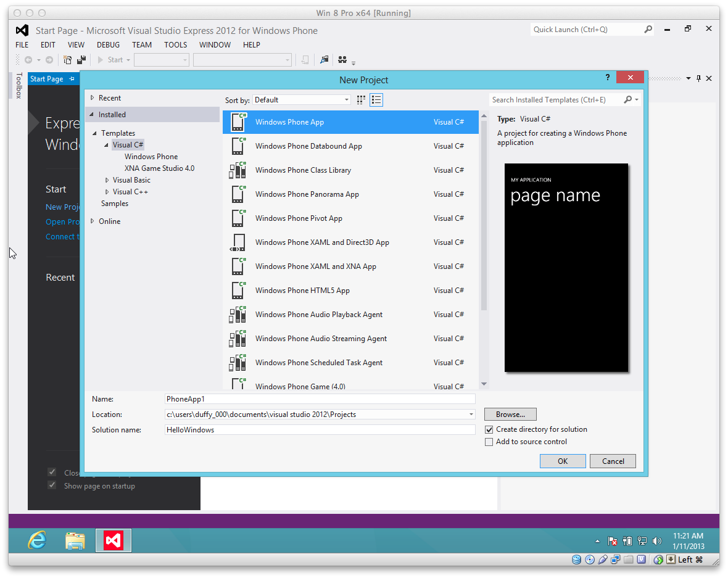Click the XAML and Direct3D App icon
Viewport: 728px width, 578px height.
(x=238, y=242)
